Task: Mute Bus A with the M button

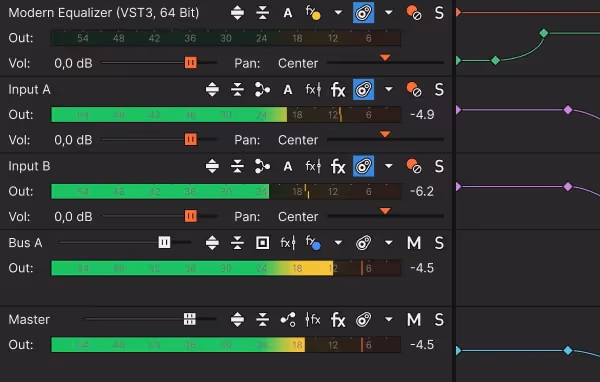Action: (x=414, y=243)
